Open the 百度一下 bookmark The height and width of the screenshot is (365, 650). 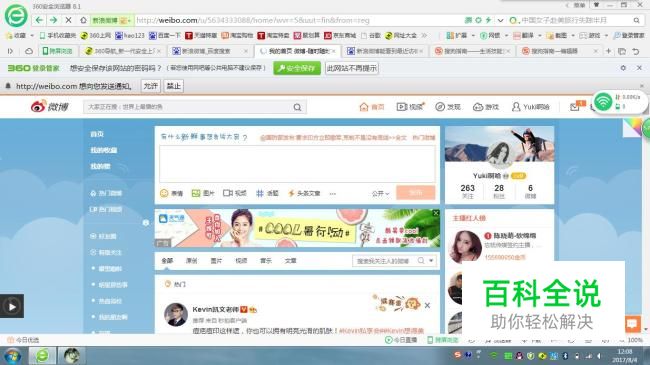click(x=165, y=36)
